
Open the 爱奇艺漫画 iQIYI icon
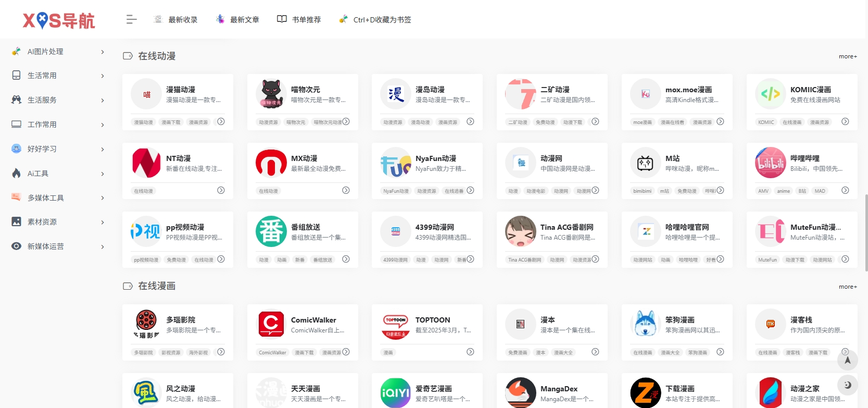(x=396, y=392)
